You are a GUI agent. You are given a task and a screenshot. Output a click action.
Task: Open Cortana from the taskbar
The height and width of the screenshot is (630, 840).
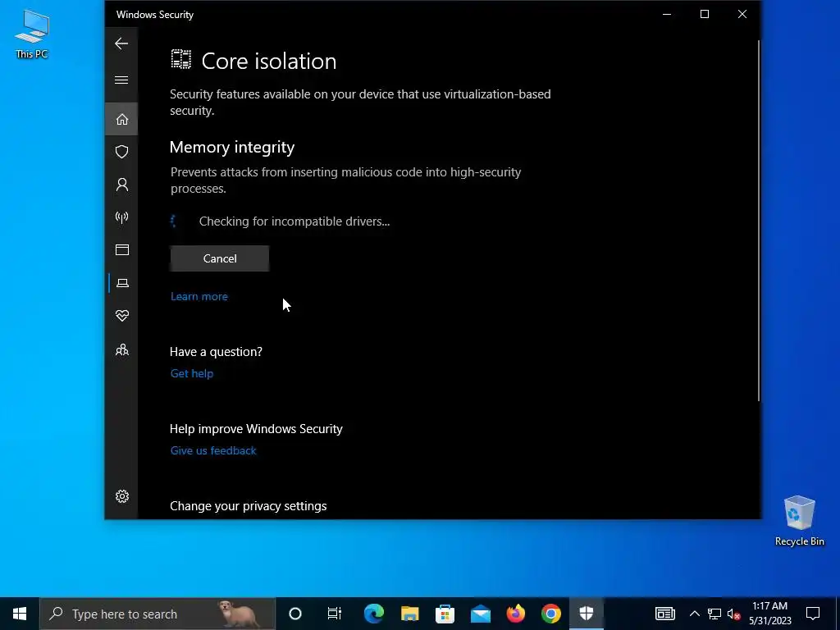(295, 614)
